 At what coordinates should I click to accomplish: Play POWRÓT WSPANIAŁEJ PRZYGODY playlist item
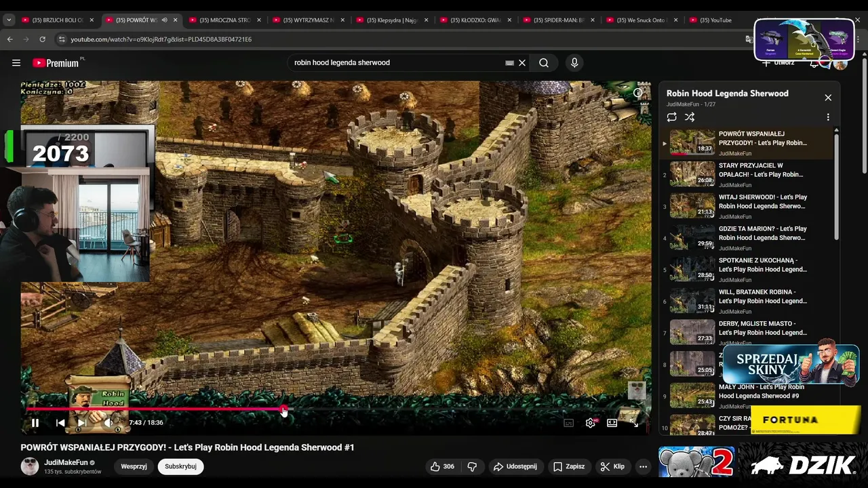(x=747, y=143)
